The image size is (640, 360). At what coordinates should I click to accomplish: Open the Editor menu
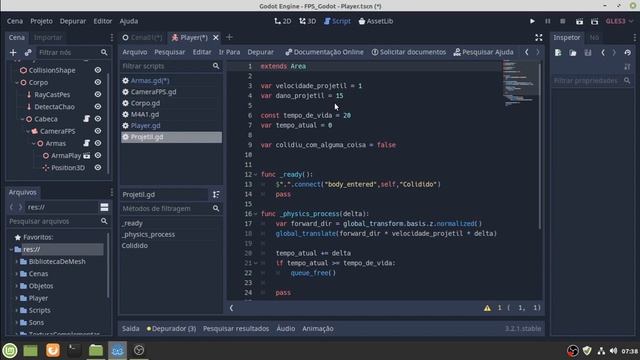point(102,21)
